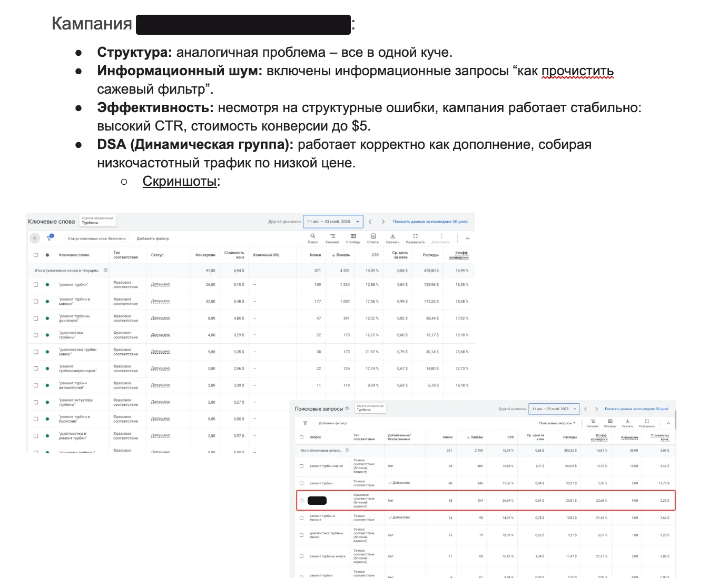Viewport: 728px width, 578px height.
Task: Click the Поиск magnifier icon
Action: (x=313, y=238)
